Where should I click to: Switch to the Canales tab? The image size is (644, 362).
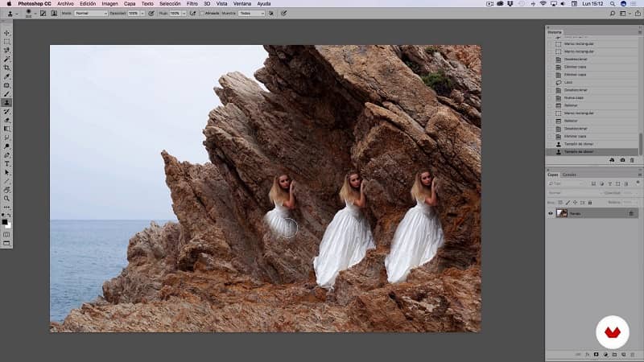pyautogui.click(x=569, y=175)
